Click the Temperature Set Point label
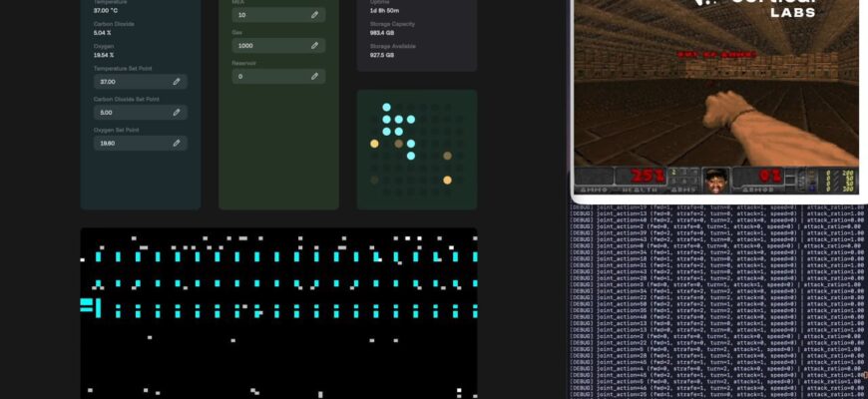This screenshot has width=868, height=399. (x=123, y=69)
